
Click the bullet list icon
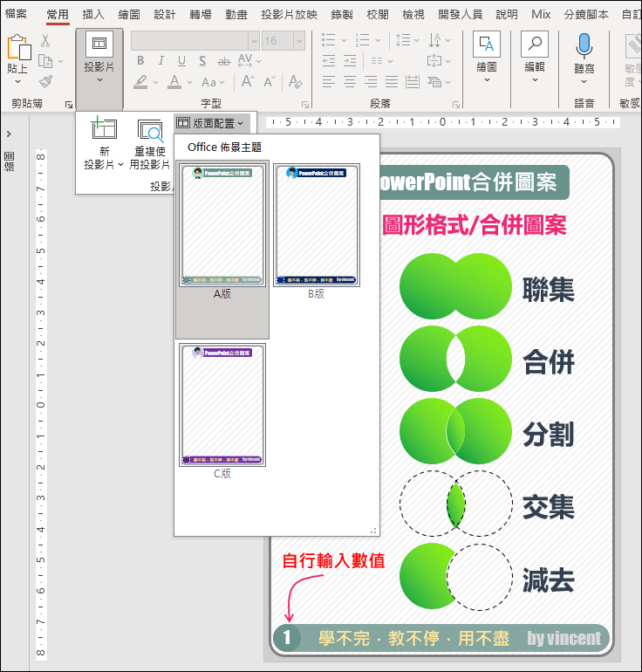(x=329, y=40)
